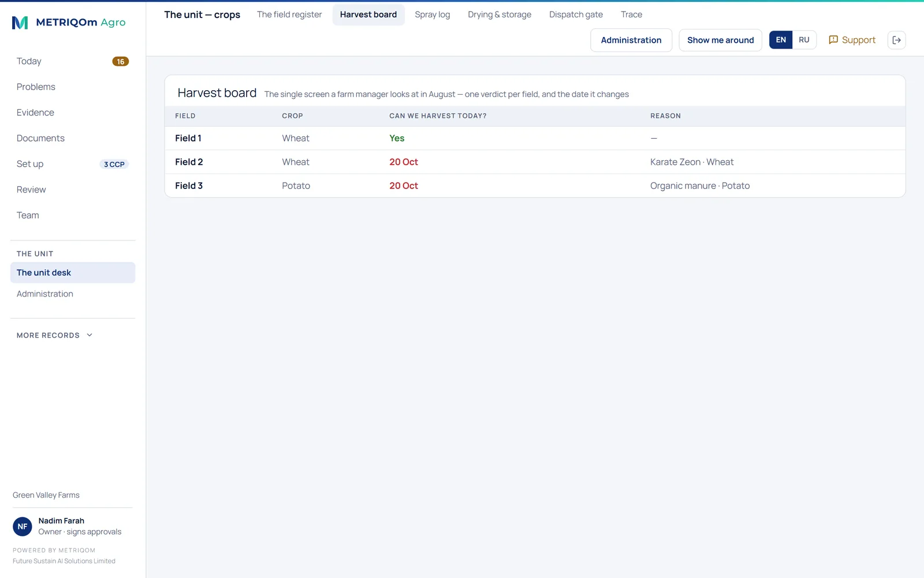Open The field register tab
Screen dimensions: 924x578
click(289, 14)
